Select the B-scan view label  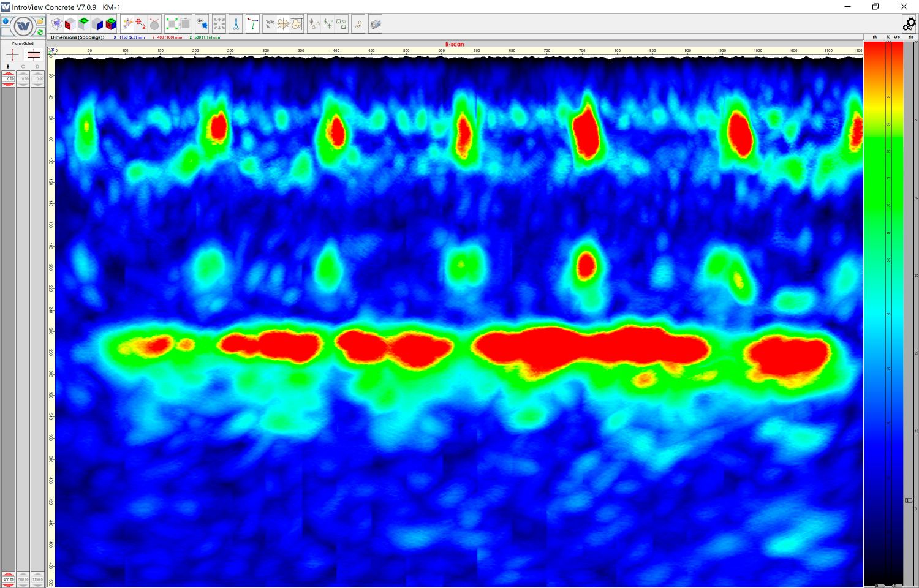(455, 44)
